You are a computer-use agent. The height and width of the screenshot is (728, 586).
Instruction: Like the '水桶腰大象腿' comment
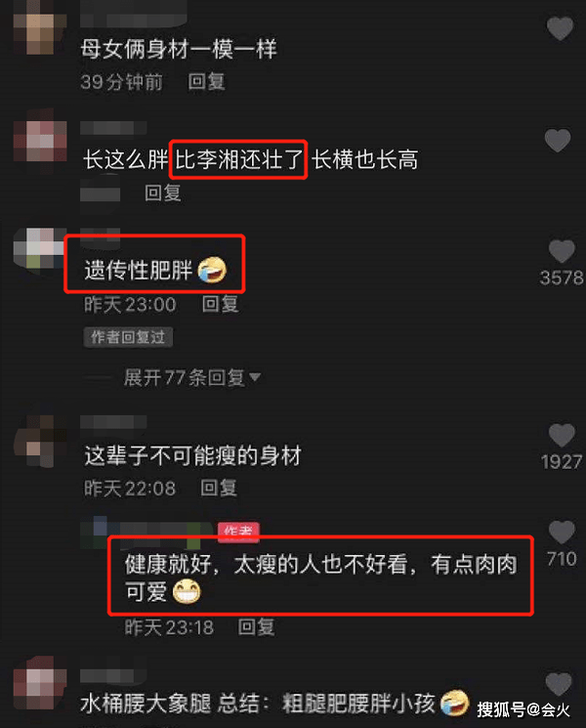coord(558,684)
